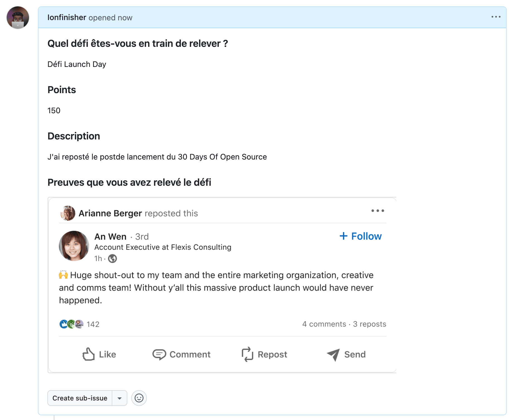
Task: Click the Send paper plane icon
Action: pyautogui.click(x=333, y=354)
